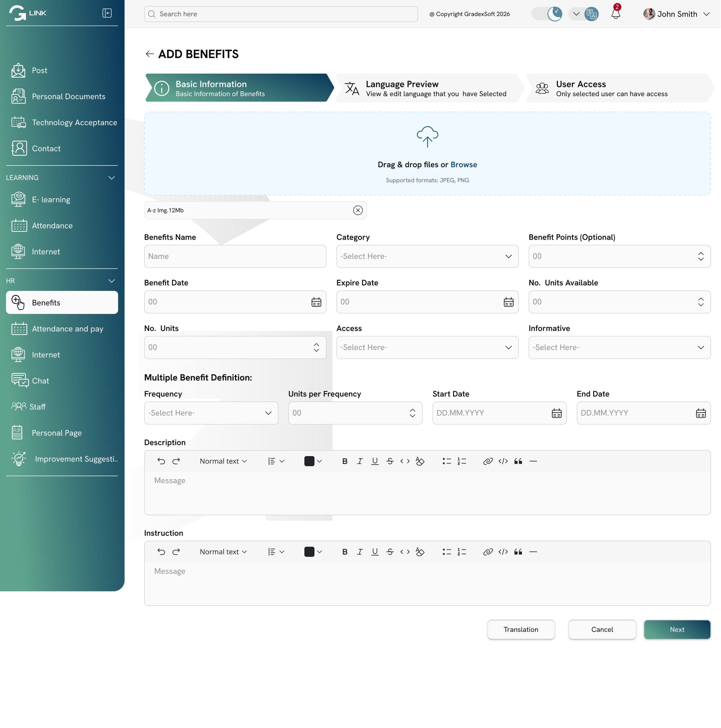Click the back arrow beside Add Benefits
This screenshot has width=721, height=728.
[x=150, y=54]
